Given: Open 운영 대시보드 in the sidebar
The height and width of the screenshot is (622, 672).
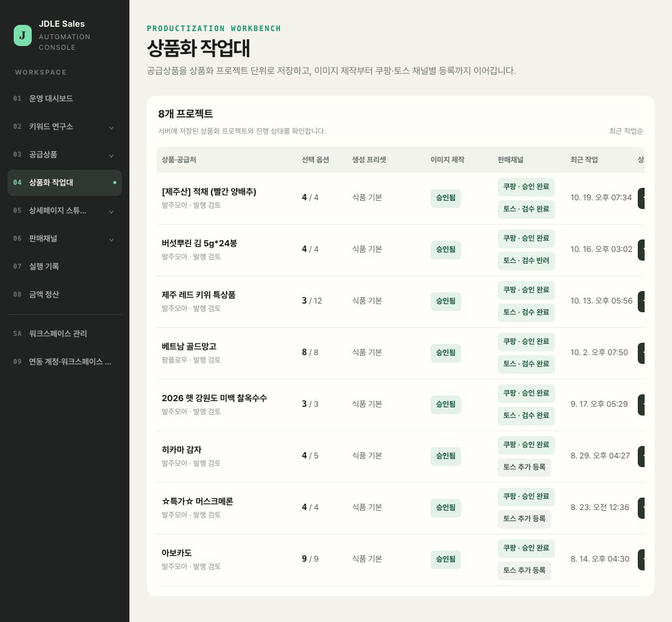Looking at the screenshot, I should 65,98.
